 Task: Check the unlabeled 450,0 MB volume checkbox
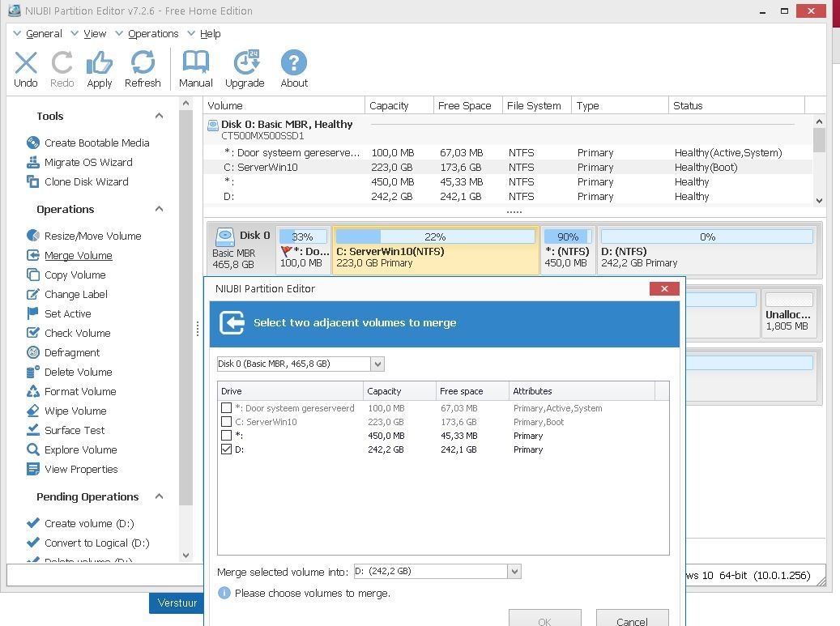(x=226, y=436)
